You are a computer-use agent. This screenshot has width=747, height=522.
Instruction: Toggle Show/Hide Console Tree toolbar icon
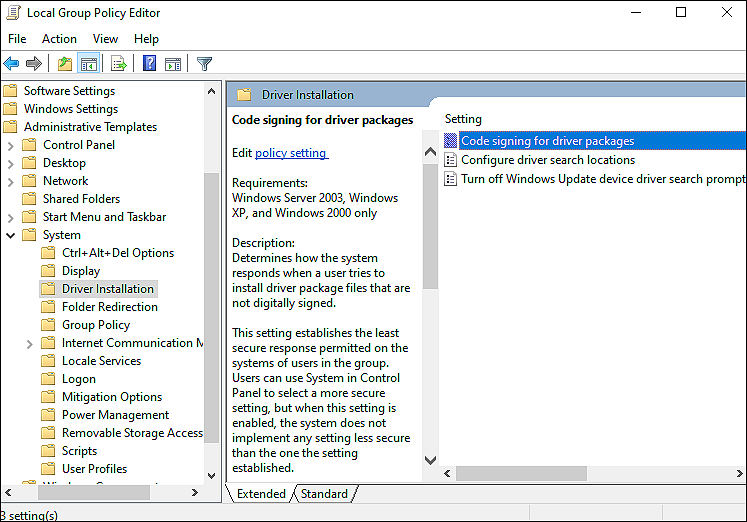[x=88, y=64]
